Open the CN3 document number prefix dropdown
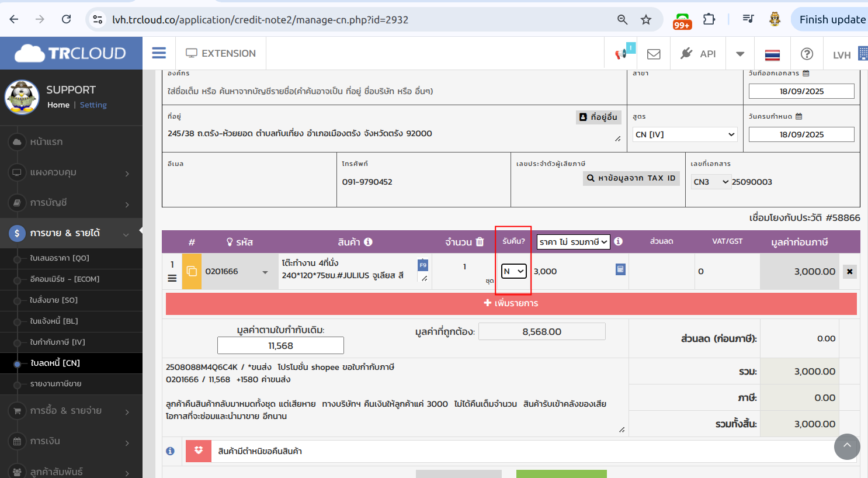Image resolution: width=868 pixels, height=478 pixels. coord(710,182)
